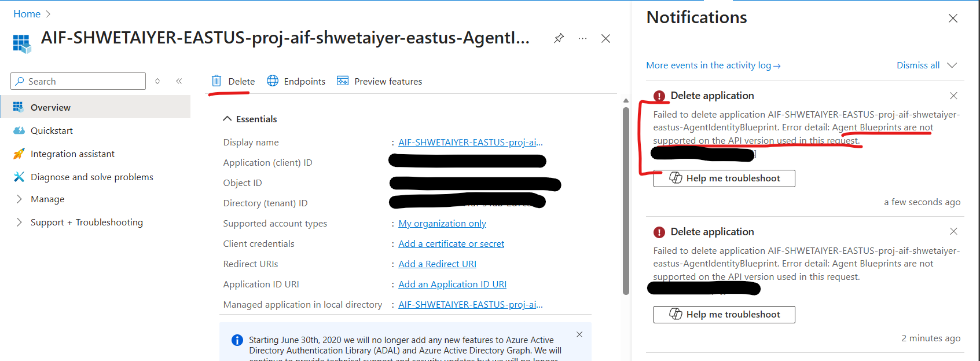Open More events in the activity log
Screen dimensions: 980x361
713,65
